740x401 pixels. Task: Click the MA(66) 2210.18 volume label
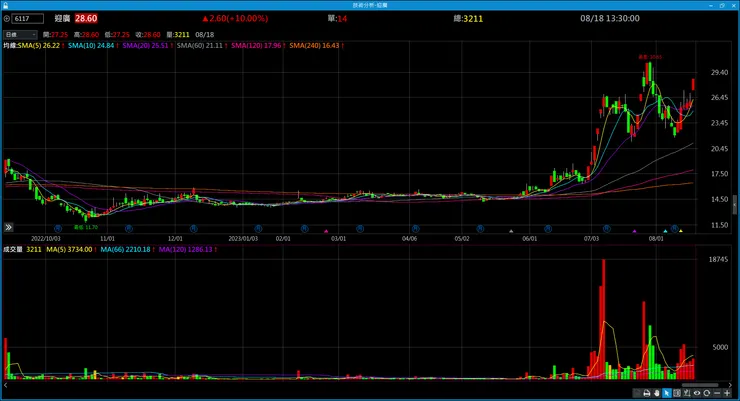click(126, 250)
